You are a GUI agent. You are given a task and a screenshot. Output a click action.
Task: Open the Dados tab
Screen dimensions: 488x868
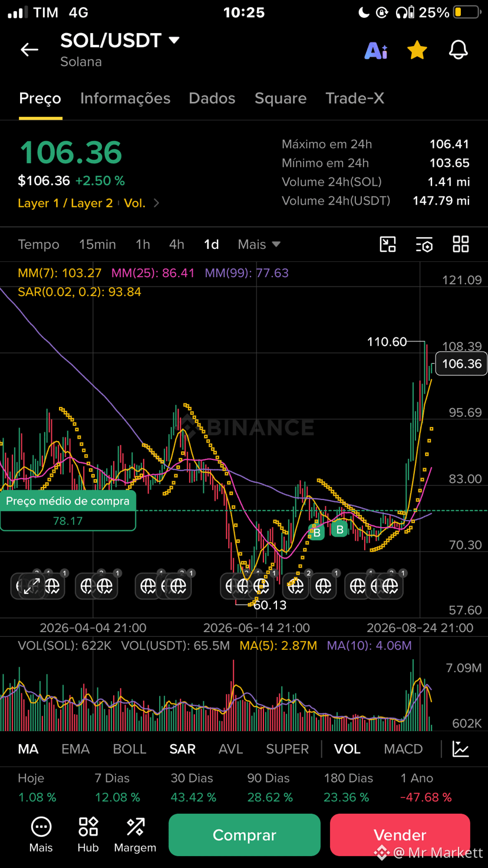(x=212, y=98)
